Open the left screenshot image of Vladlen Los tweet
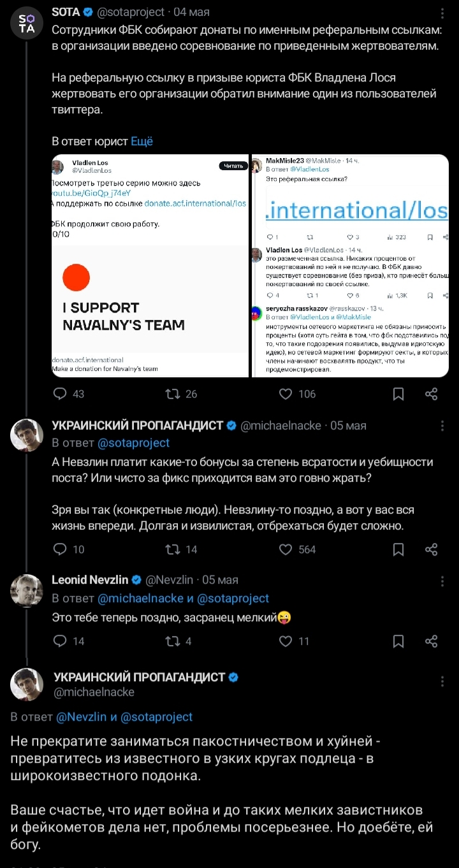Screen dimensions: 459x868 [x=150, y=266]
